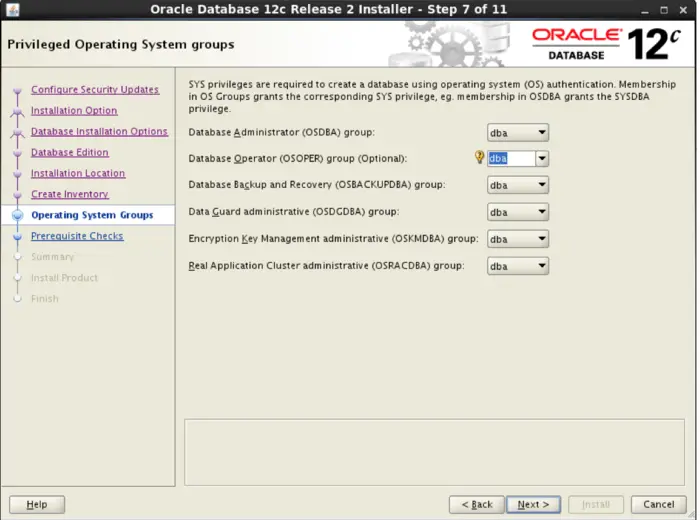This screenshot has height=520, width=700.
Task: Click the Summary step label
Action: click(52, 257)
